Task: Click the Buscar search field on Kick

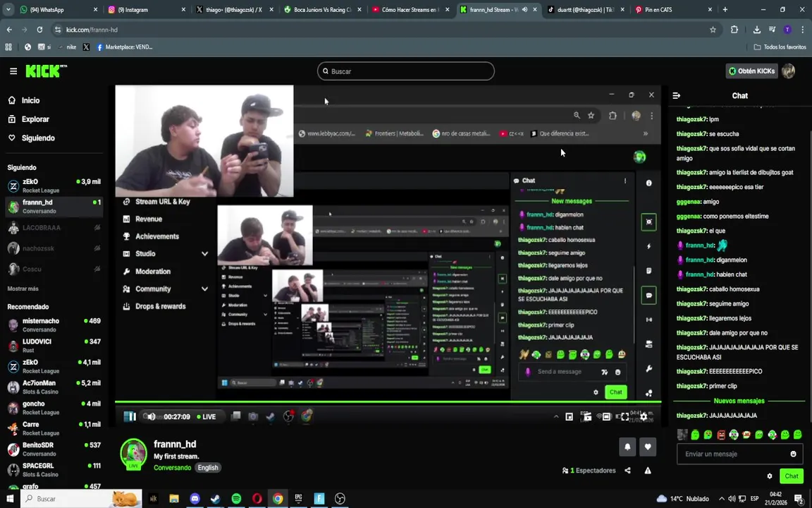Action: [x=405, y=71]
